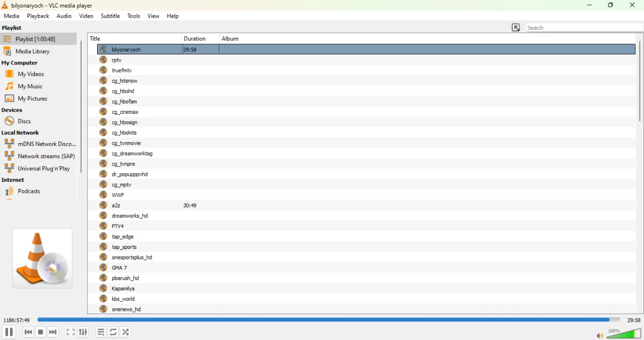Click the 29:58 total time label
The width and height of the screenshot is (644, 340).
[x=634, y=320]
